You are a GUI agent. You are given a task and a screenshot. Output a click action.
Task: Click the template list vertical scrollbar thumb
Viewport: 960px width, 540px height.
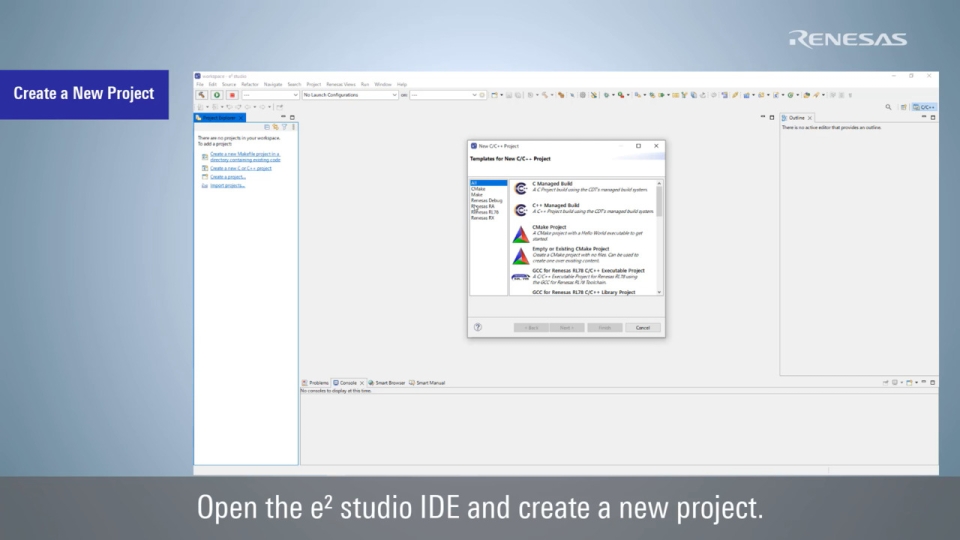pyautogui.click(x=659, y=201)
